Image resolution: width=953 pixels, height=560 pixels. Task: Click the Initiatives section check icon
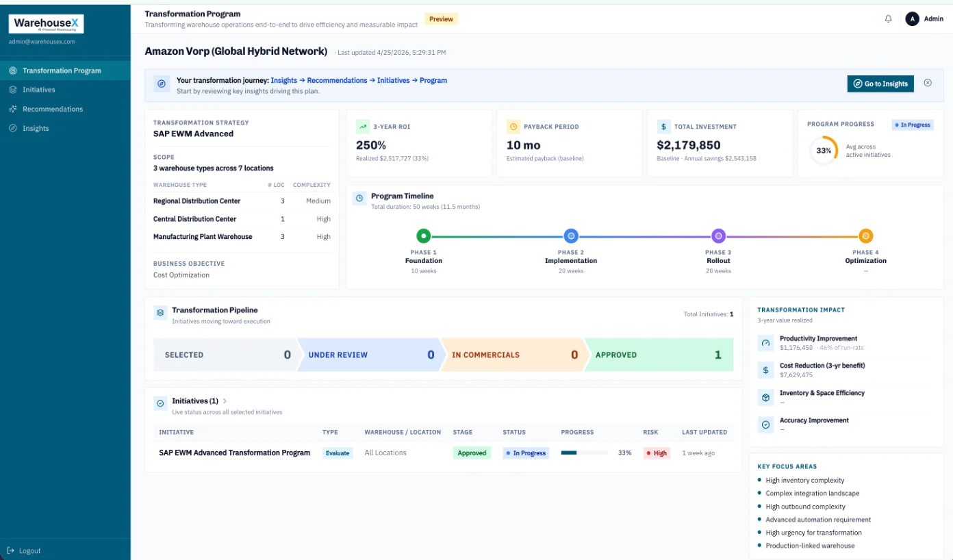pyautogui.click(x=160, y=403)
